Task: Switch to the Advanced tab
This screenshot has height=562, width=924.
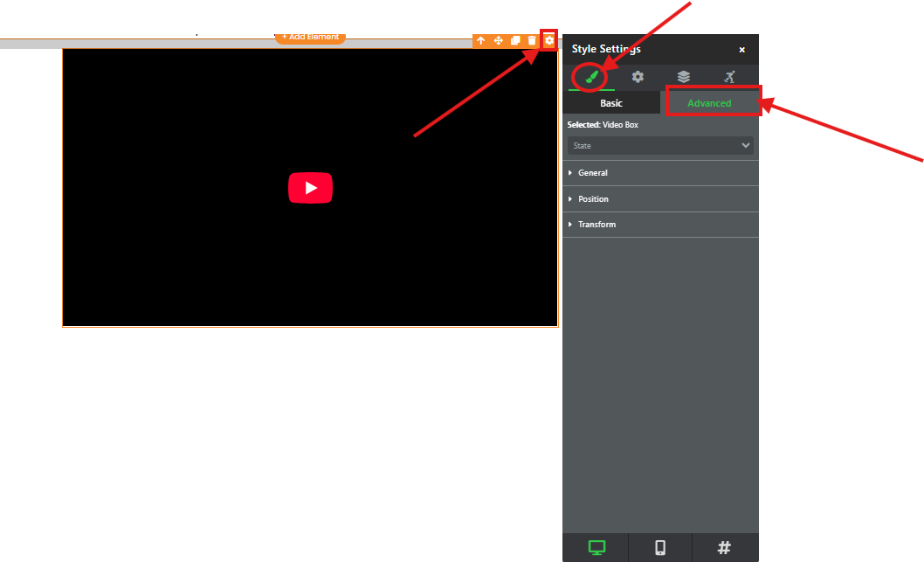Action: [709, 103]
